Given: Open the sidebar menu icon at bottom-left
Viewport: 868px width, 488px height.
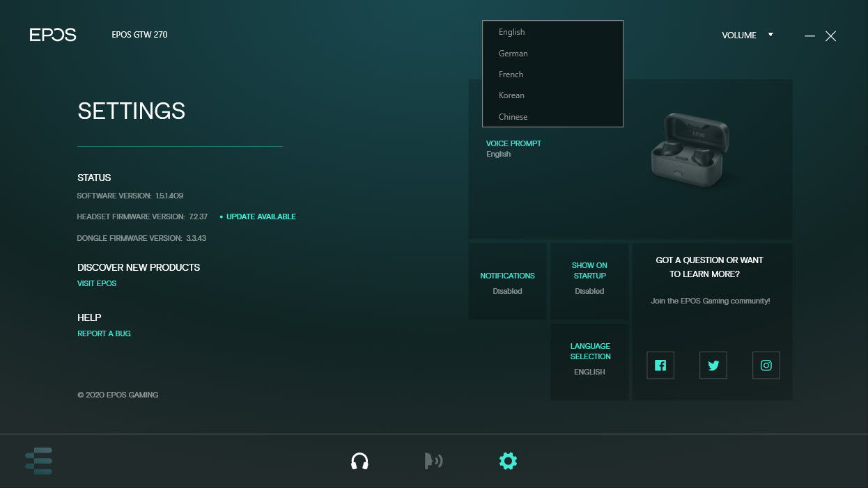Looking at the screenshot, I should tap(38, 461).
